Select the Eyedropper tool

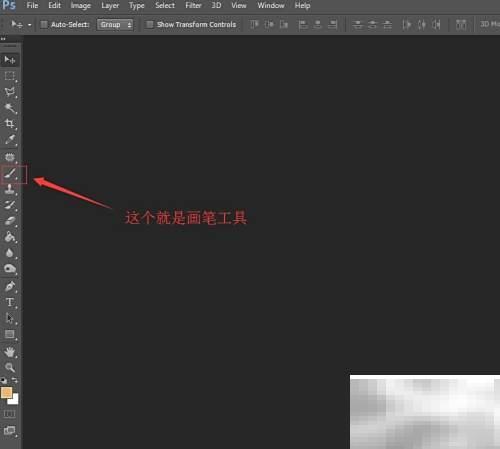[10, 139]
